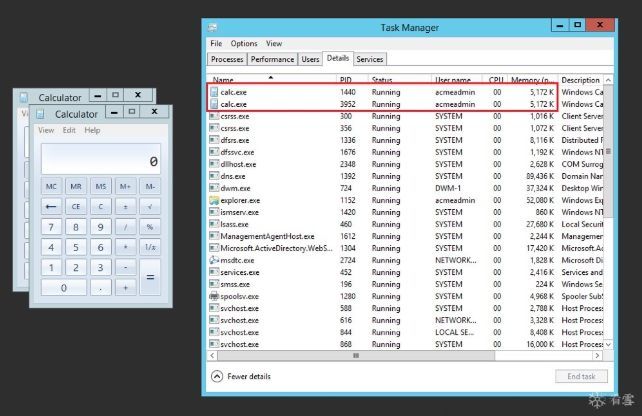
Task: Click the horizontal scrollbar thumb
Action: point(356,355)
